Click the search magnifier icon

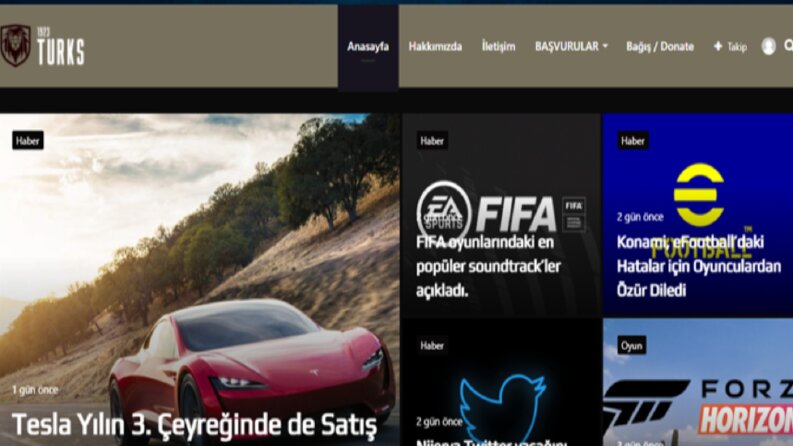788,46
